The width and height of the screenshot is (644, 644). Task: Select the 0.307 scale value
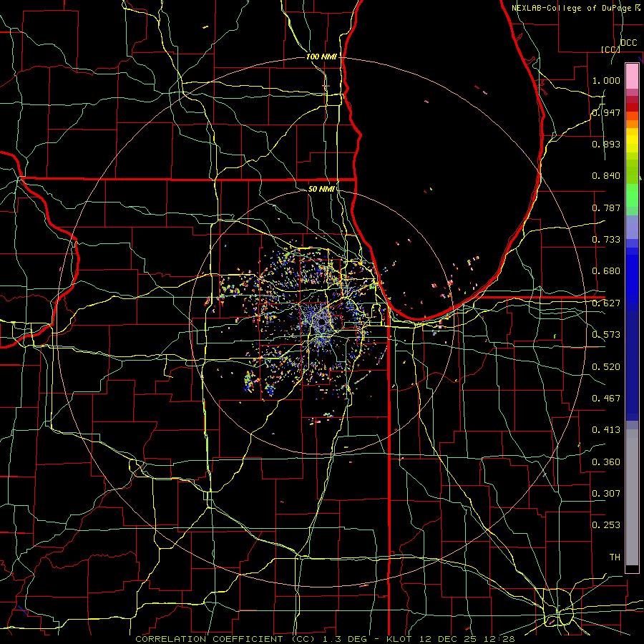(606, 493)
